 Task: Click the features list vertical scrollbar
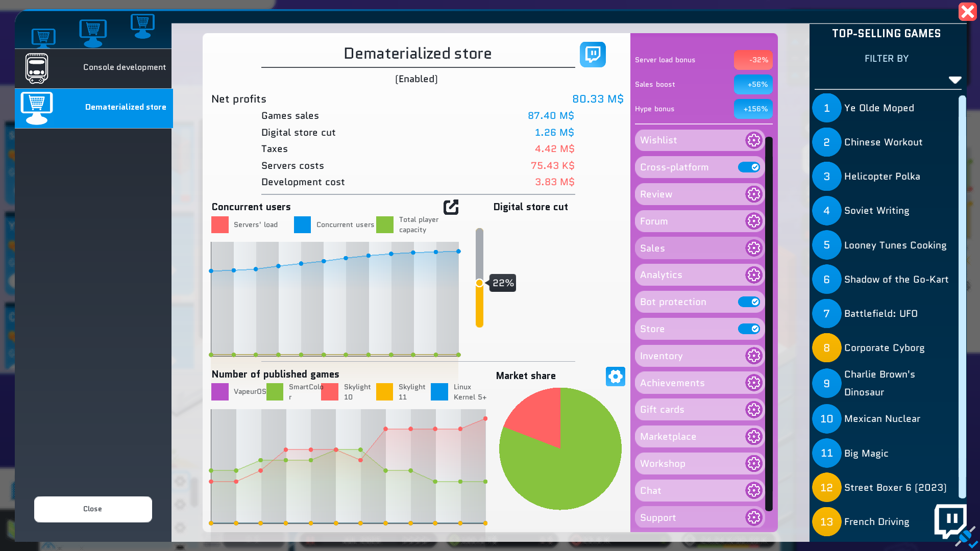coord(769,324)
